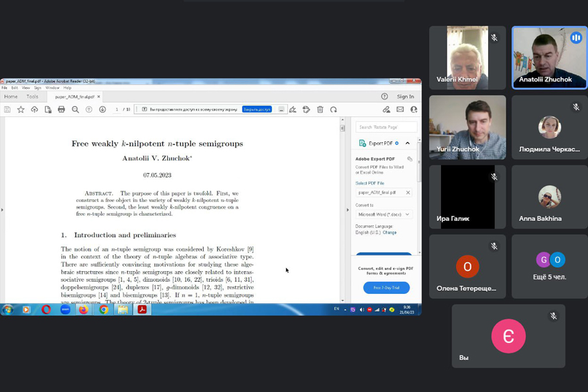
Task: Click Adobe Acrobat Reader taskbar icon
Action: coord(142,310)
